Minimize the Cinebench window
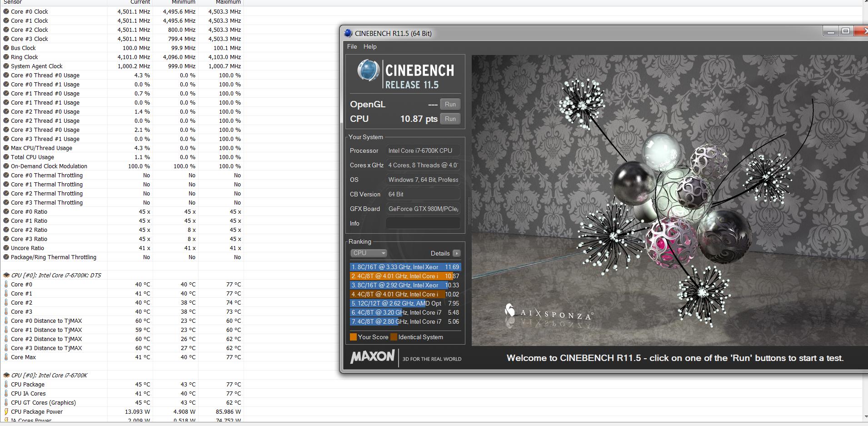 click(831, 31)
